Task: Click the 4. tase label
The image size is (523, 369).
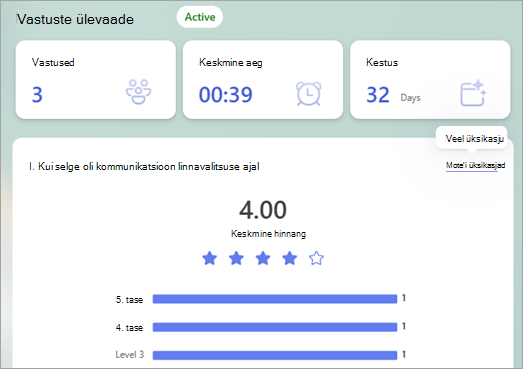Action: tap(129, 328)
